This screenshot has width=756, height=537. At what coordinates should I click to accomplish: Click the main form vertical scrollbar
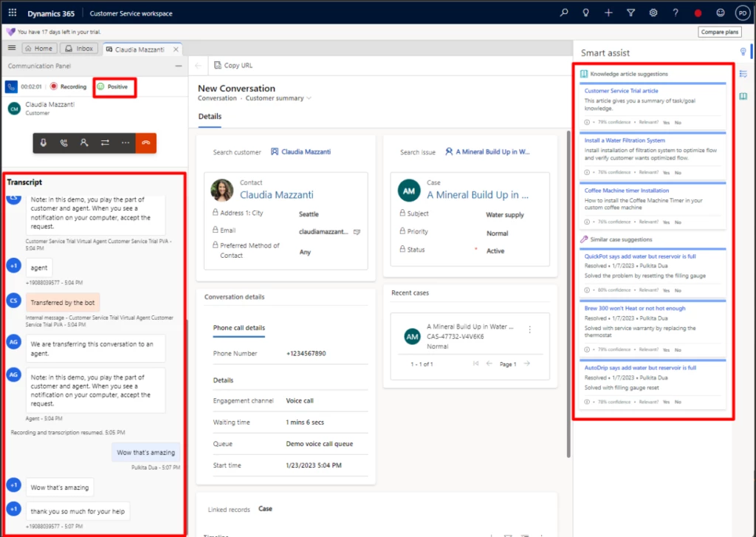[568, 295]
